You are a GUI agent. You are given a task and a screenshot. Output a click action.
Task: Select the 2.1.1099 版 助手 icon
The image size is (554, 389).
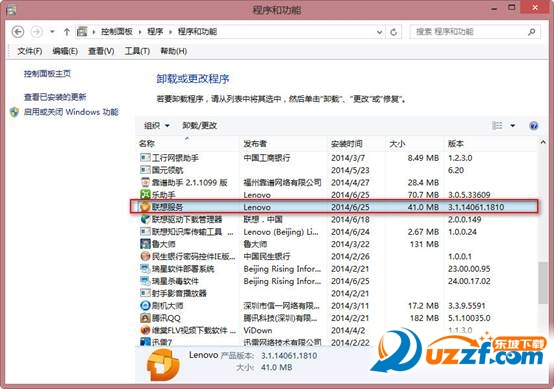point(145,182)
